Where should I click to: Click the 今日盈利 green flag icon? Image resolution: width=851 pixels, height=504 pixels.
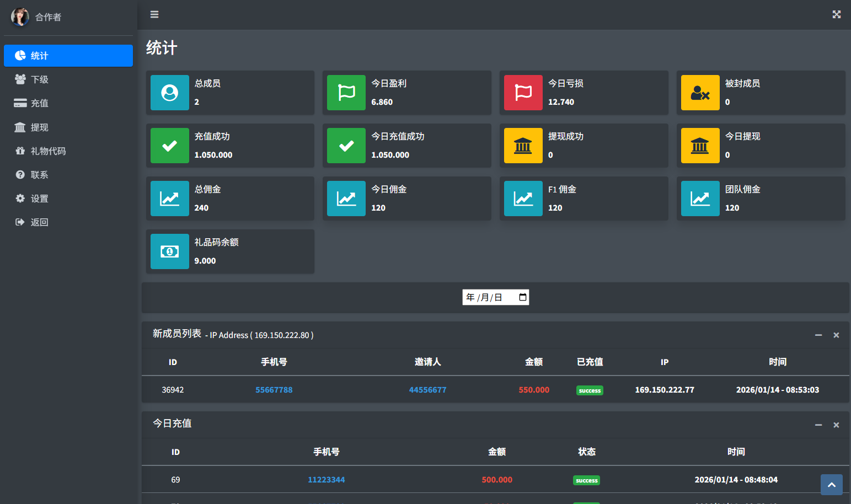(x=346, y=93)
